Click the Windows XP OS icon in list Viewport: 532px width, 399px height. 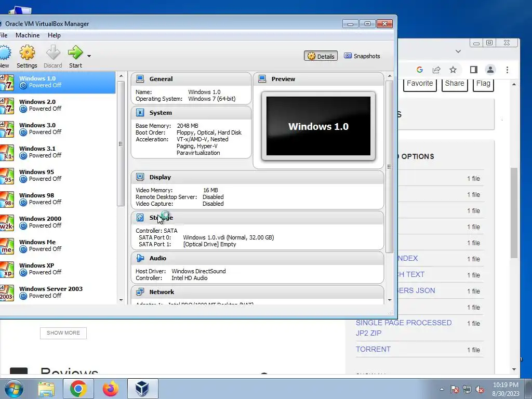[7, 270]
